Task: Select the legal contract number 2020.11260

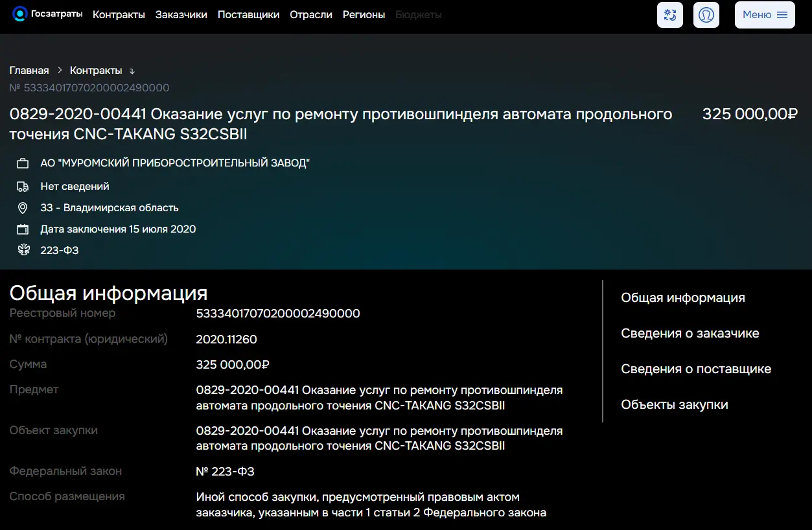Action: [x=227, y=340]
